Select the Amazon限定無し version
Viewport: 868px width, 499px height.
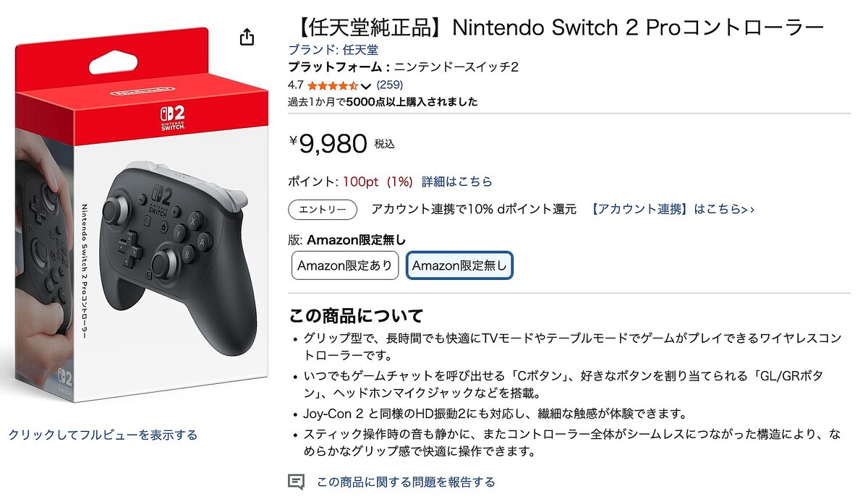click(460, 265)
